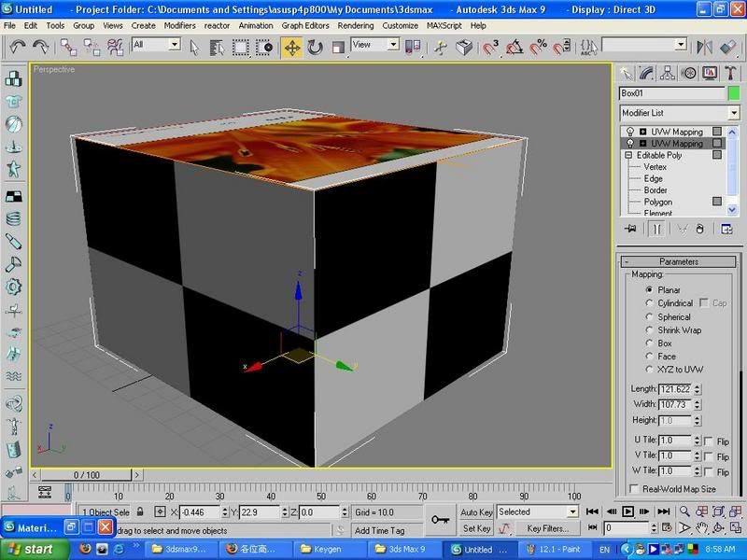The width and height of the screenshot is (747, 560).
Task: Select the Cylindrical mapping option
Action: 649,302
